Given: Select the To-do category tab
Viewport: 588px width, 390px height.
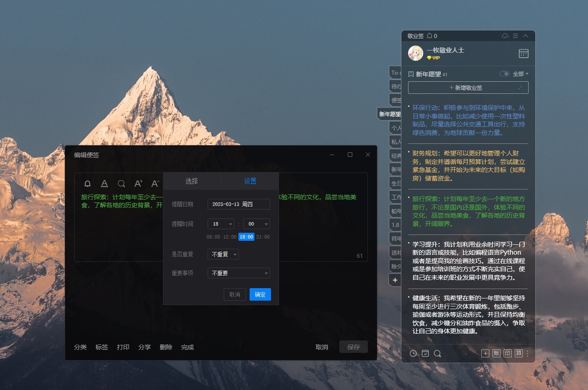Looking at the screenshot, I should click(396, 72).
